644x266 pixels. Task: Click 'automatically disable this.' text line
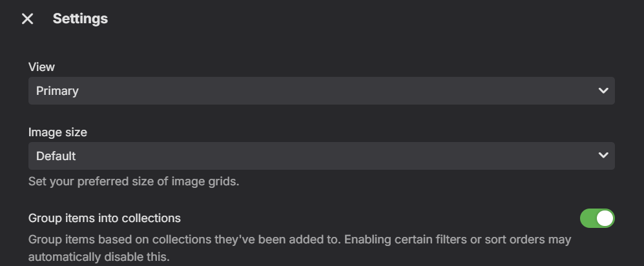click(98, 256)
